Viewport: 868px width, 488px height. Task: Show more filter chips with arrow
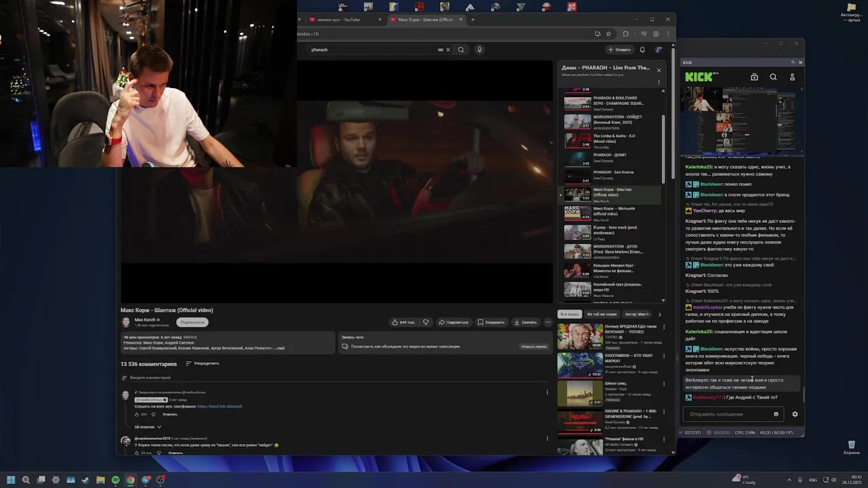[x=659, y=314]
